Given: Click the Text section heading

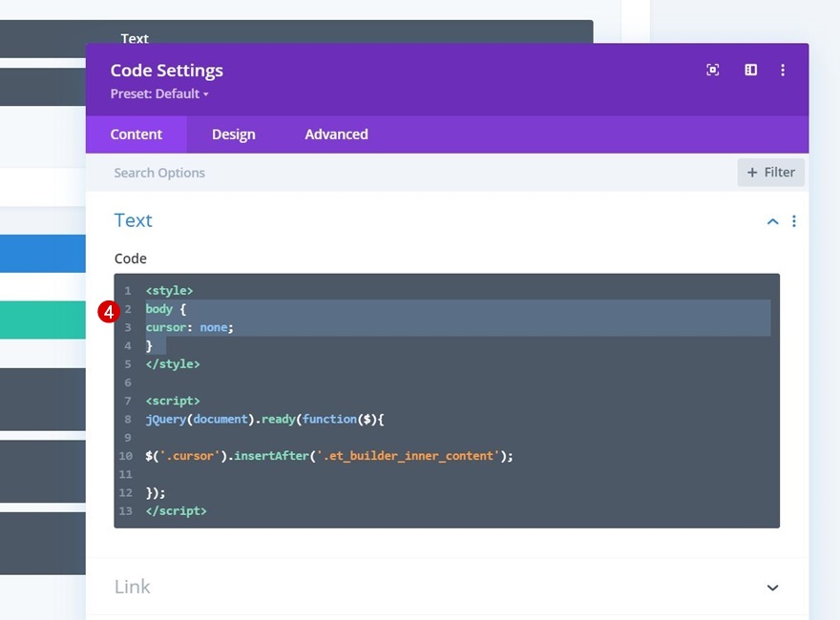Looking at the screenshot, I should [134, 220].
